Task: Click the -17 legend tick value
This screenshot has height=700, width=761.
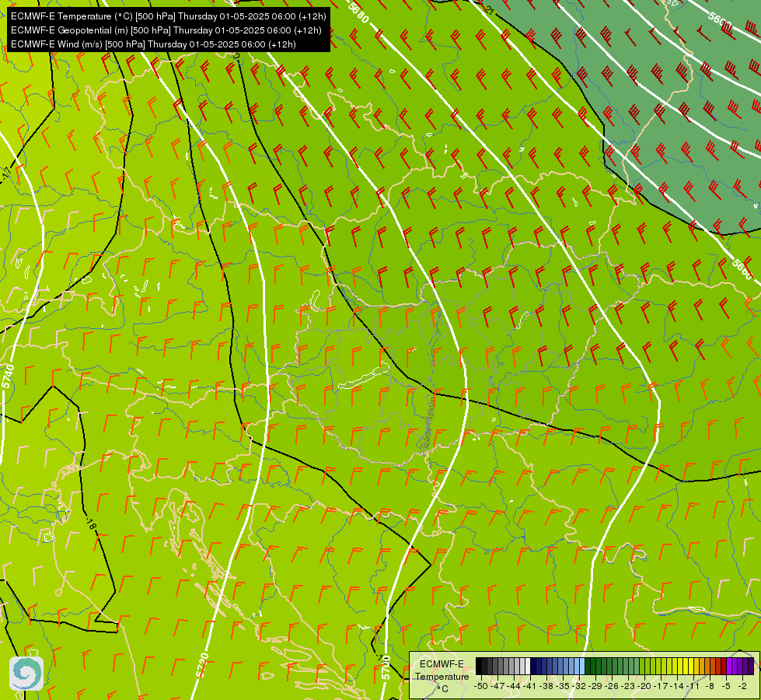Action: point(662,686)
